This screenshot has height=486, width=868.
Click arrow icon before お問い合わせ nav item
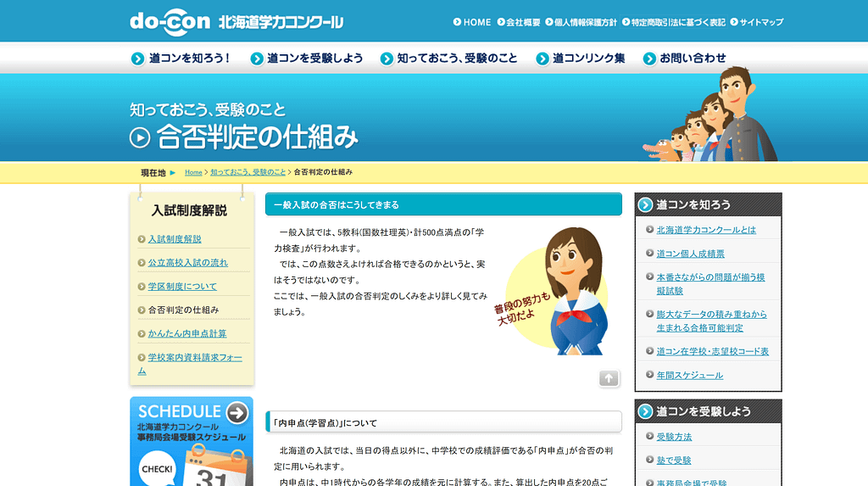click(x=649, y=59)
